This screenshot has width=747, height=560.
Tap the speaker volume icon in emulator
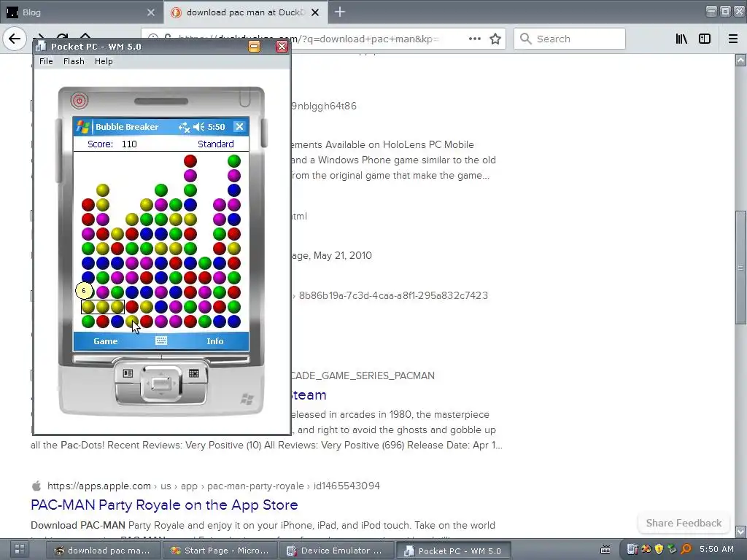[198, 127]
